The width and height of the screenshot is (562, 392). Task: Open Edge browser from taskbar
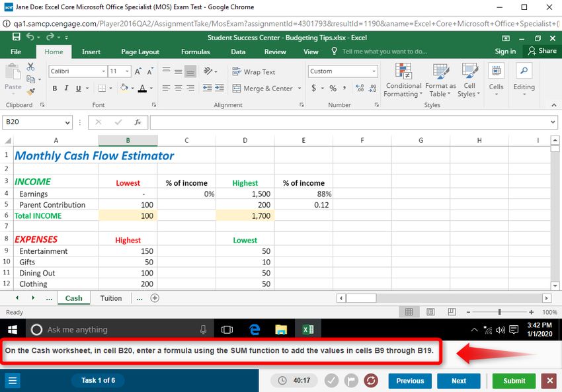[255, 329]
